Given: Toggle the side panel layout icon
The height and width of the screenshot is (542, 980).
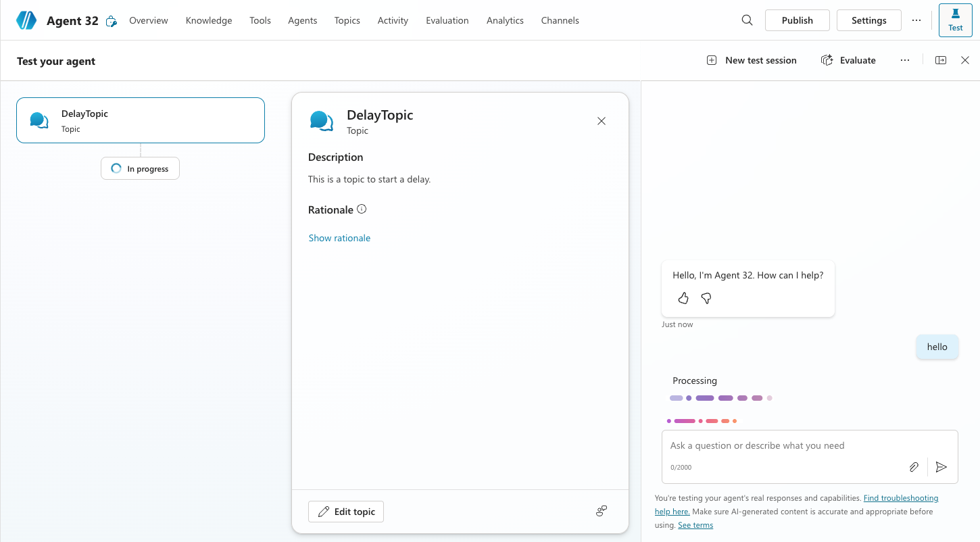Looking at the screenshot, I should click(941, 60).
